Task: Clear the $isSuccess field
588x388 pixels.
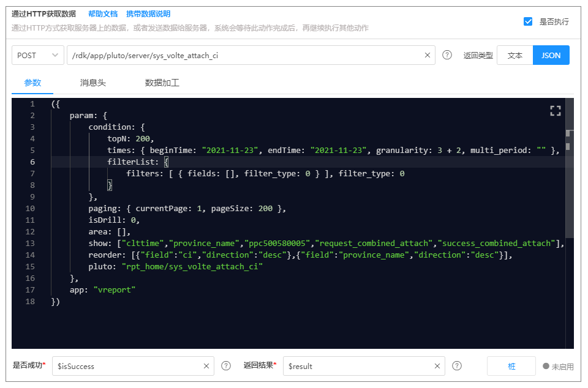Action: pos(206,366)
